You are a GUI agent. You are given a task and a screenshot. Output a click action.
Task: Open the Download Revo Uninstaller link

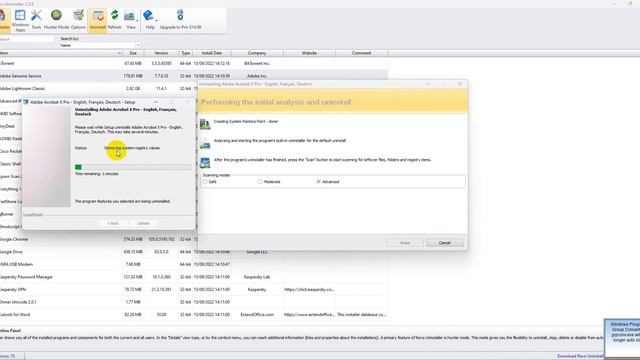click(x=580, y=356)
